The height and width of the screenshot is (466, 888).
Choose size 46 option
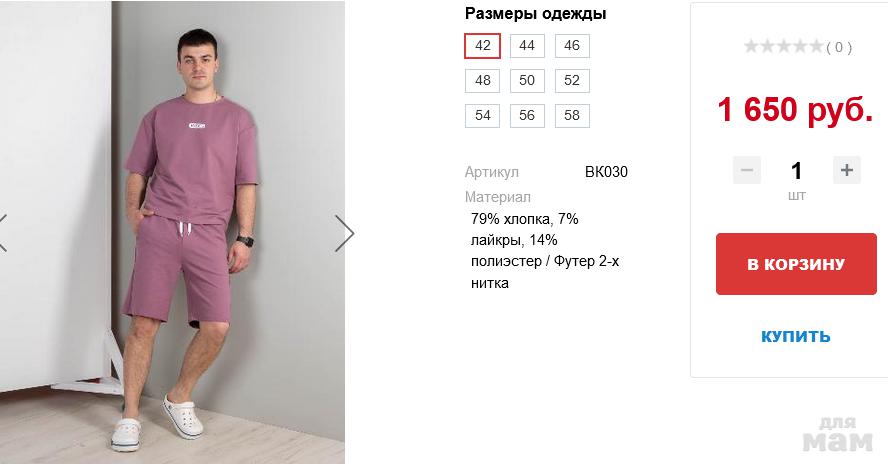[x=572, y=46]
